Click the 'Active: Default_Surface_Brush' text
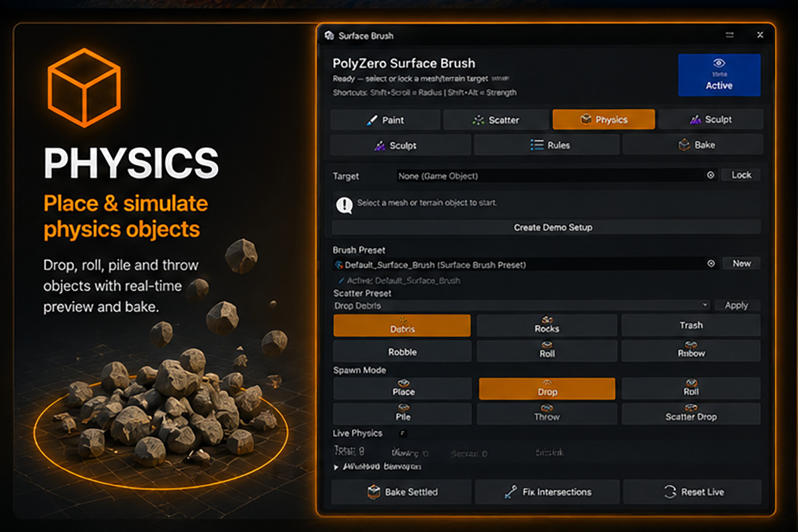Image resolution: width=798 pixels, height=532 pixels. pos(404,281)
